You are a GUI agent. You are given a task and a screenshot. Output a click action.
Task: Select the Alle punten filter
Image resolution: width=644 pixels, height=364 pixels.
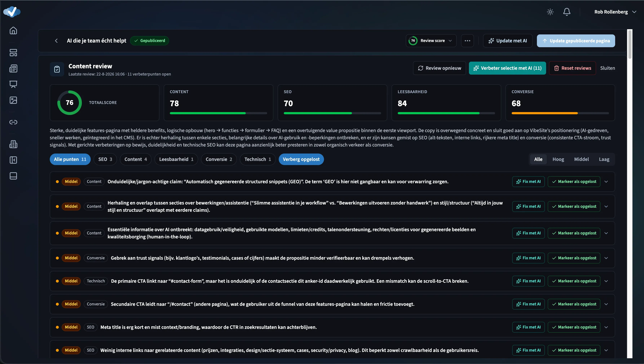pos(70,159)
